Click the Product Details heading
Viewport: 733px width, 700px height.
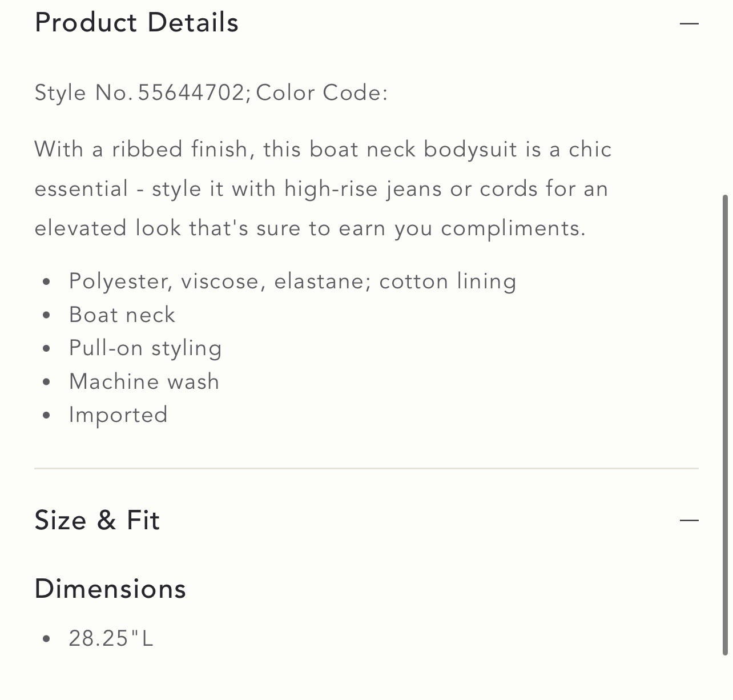pos(136,23)
